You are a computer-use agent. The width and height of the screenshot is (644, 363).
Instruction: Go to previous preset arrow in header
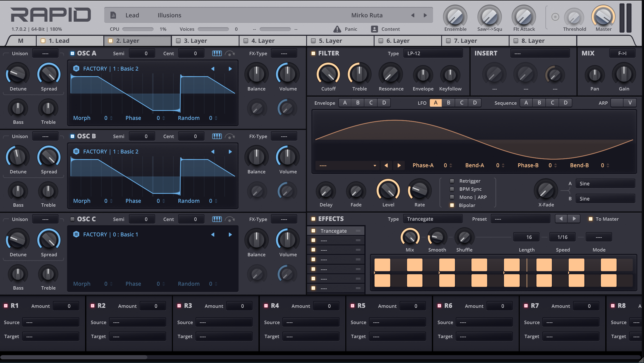coord(413,15)
